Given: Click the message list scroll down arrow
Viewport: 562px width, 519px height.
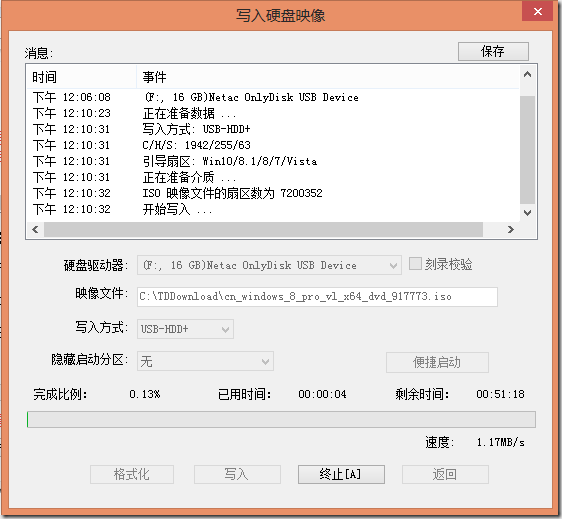Looking at the screenshot, I should (527, 213).
